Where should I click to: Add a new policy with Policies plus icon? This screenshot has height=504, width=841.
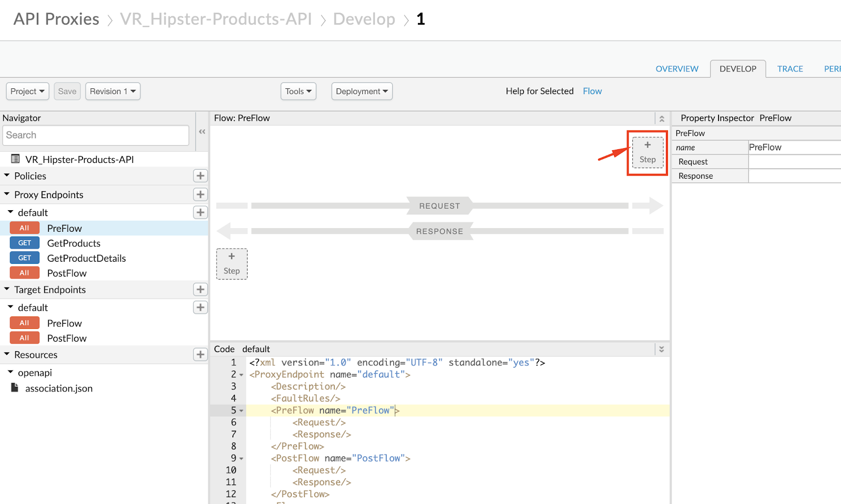pyautogui.click(x=200, y=176)
